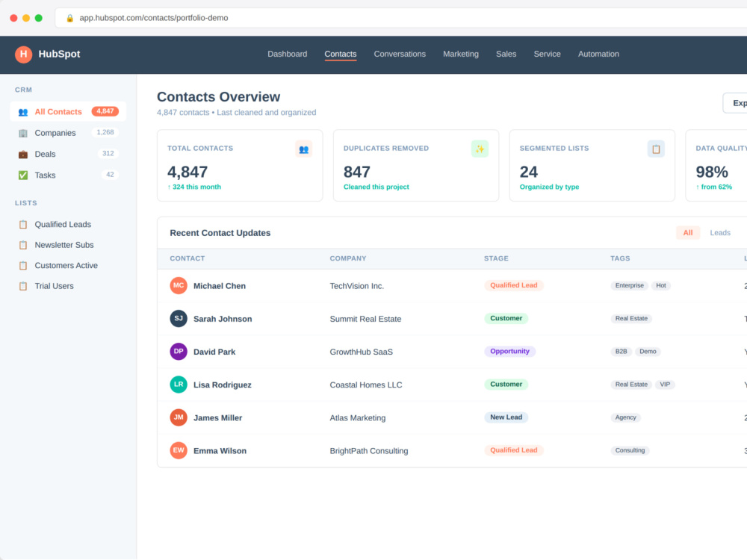Click the browser address bar URL

coord(153,18)
